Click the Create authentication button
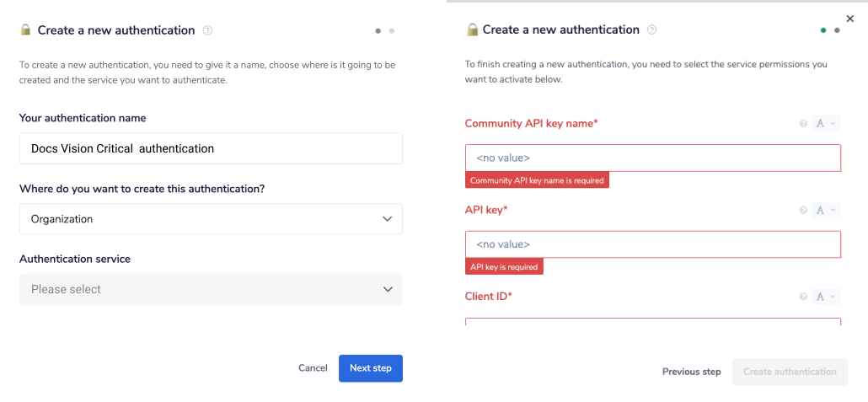The width and height of the screenshot is (868, 402). [x=790, y=372]
